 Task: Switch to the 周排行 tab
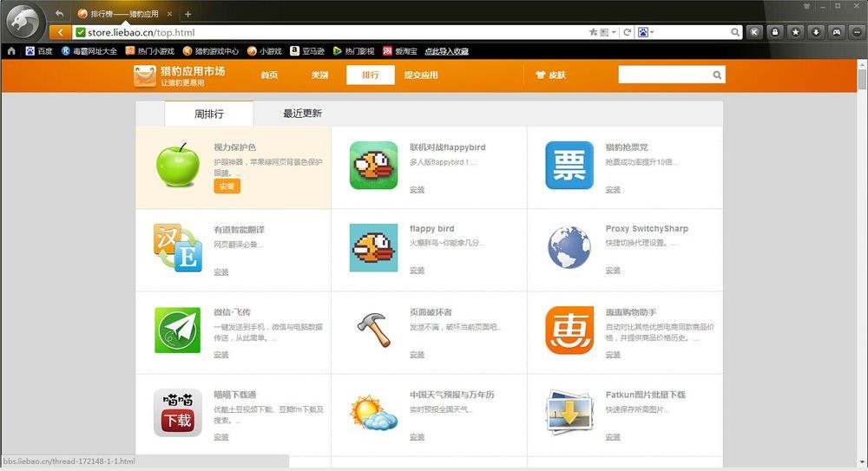[208, 114]
